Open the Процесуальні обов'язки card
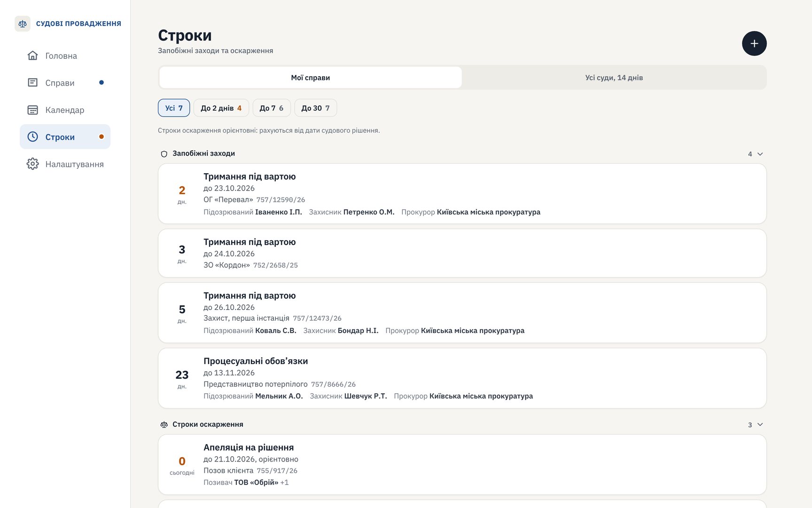This screenshot has width=812, height=508. point(462,378)
